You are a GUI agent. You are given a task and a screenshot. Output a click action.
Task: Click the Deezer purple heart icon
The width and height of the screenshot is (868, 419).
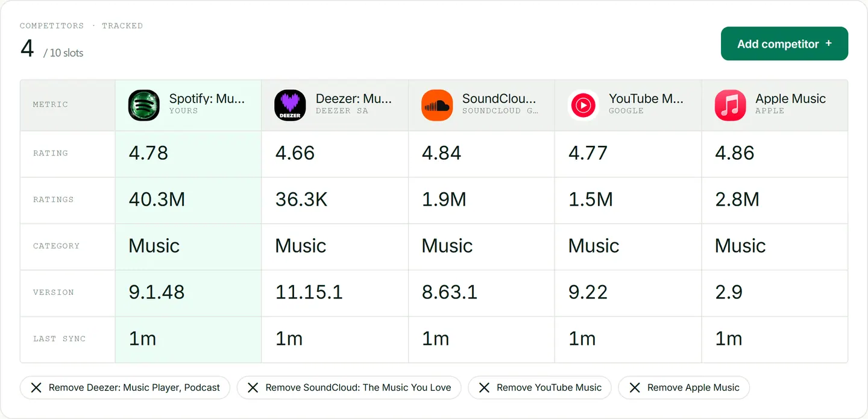click(290, 105)
